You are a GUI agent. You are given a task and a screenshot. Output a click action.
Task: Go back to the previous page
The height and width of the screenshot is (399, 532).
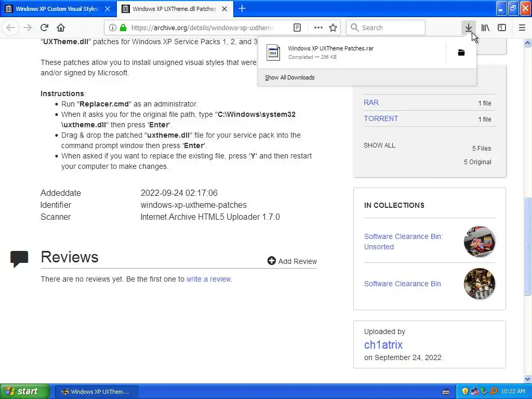click(x=10, y=28)
